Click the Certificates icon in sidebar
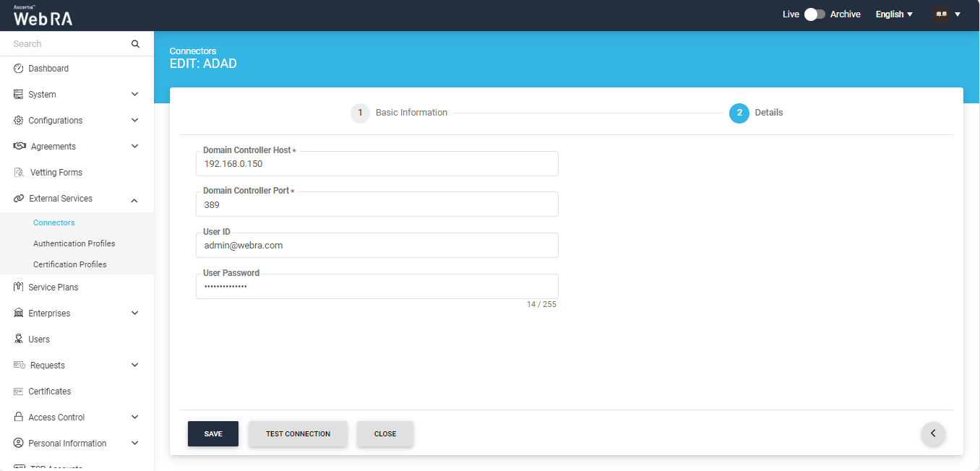 pyautogui.click(x=19, y=392)
